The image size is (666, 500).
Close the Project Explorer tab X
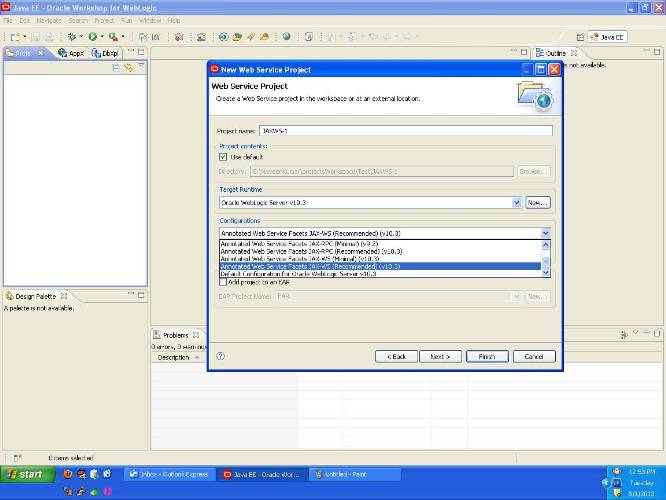coord(41,53)
